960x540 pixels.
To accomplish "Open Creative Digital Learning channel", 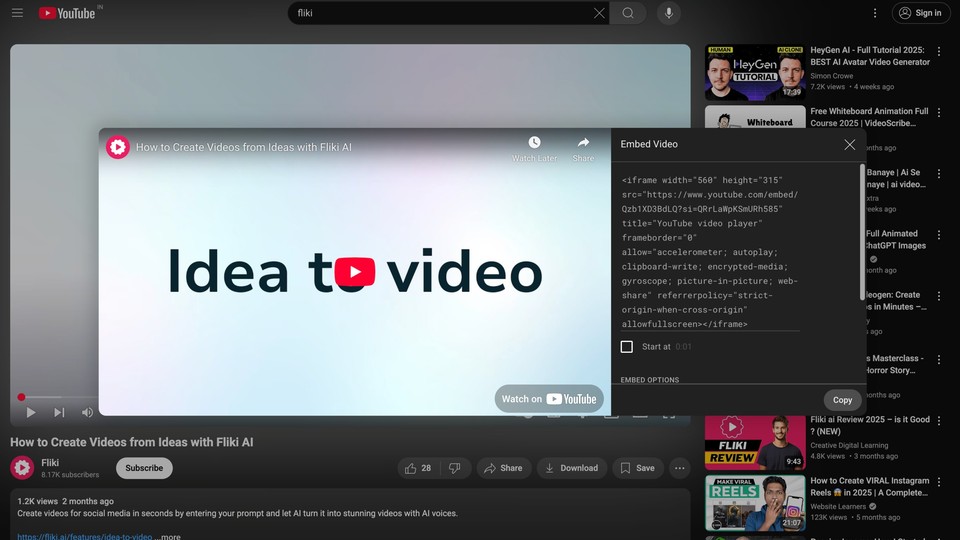I will click(x=849, y=445).
